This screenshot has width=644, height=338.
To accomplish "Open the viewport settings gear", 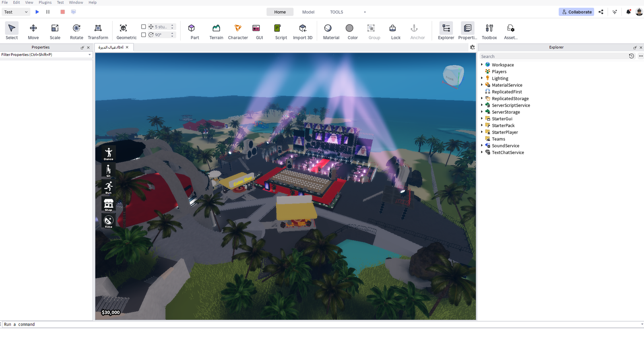I will click(x=473, y=47).
